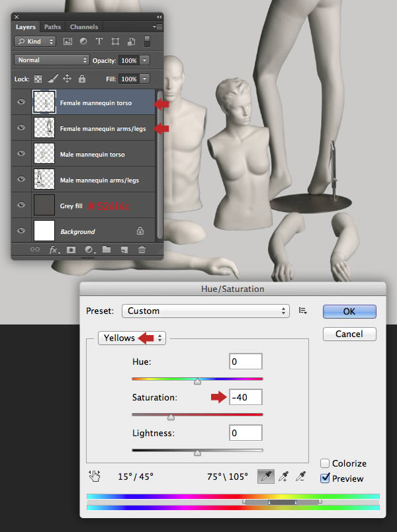Toggle the layer filtering switch
Viewport: 397px width, 532px height.
coord(147,42)
